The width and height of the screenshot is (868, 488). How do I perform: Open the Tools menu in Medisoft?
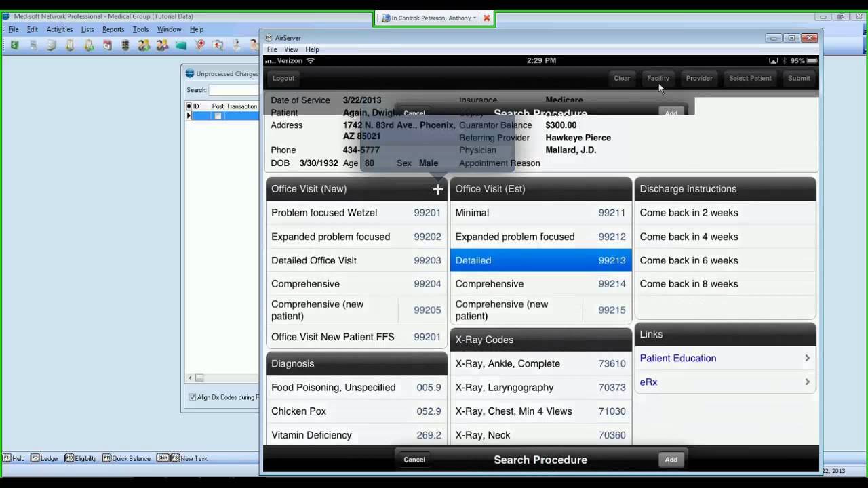(x=140, y=30)
